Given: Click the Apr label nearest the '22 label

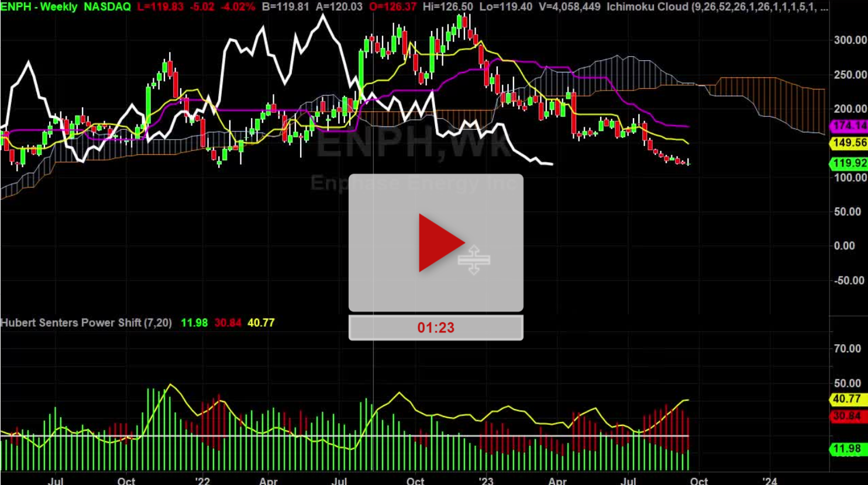Looking at the screenshot, I should click(268, 481).
